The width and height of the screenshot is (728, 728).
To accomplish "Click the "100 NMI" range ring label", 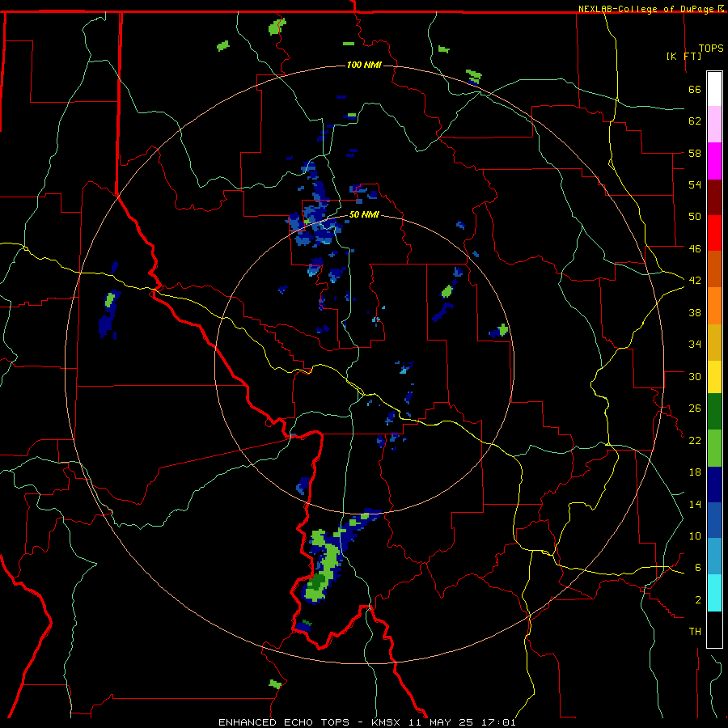I will click(x=364, y=65).
